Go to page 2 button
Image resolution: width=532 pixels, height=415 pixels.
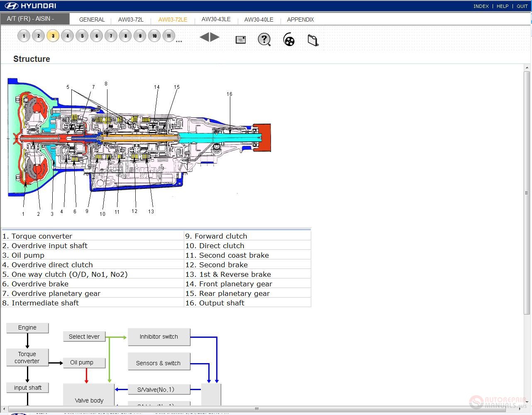[x=38, y=36]
